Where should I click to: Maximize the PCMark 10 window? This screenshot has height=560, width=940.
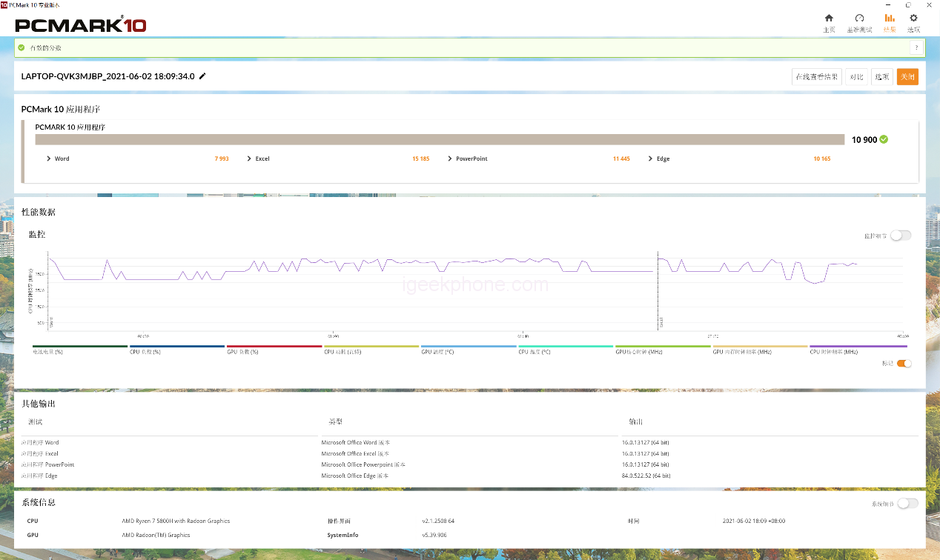tap(908, 4)
